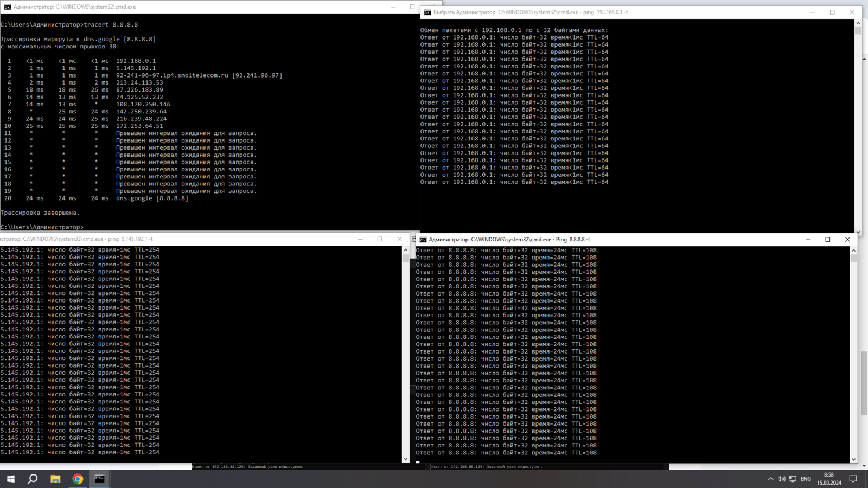Click the Command Prompt taskbar icon
This screenshot has width=868, height=488.
tap(100, 479)
